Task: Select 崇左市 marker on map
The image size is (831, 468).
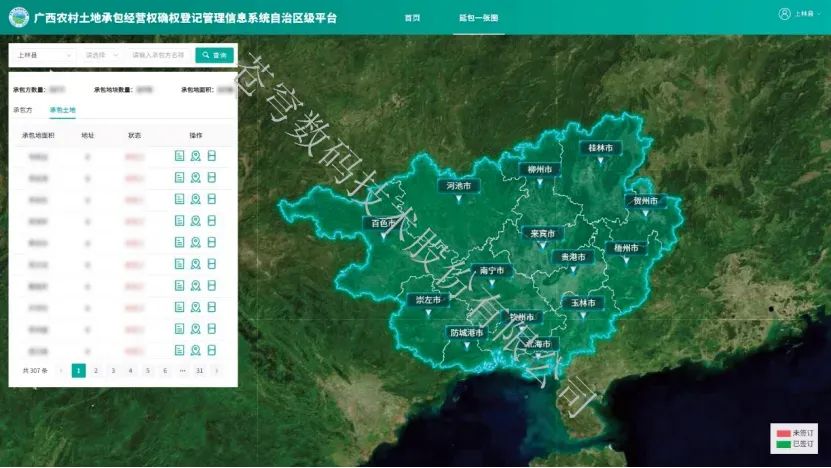Action: coord(428,303)
